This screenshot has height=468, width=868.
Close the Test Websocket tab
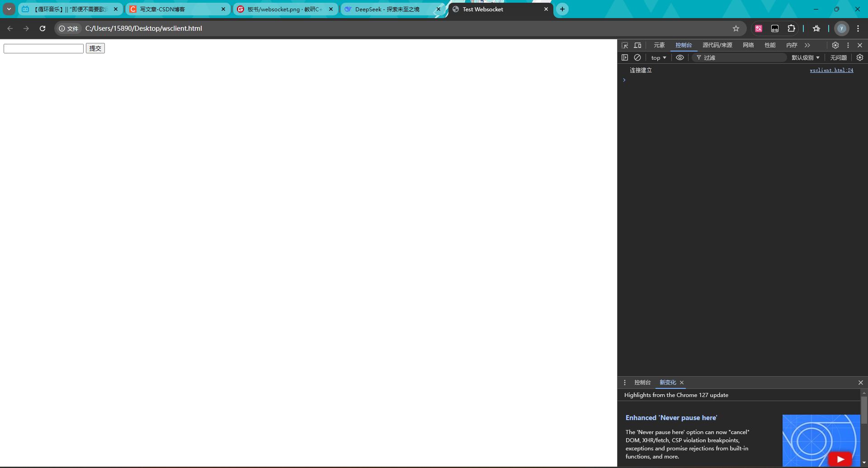point(546,9)
